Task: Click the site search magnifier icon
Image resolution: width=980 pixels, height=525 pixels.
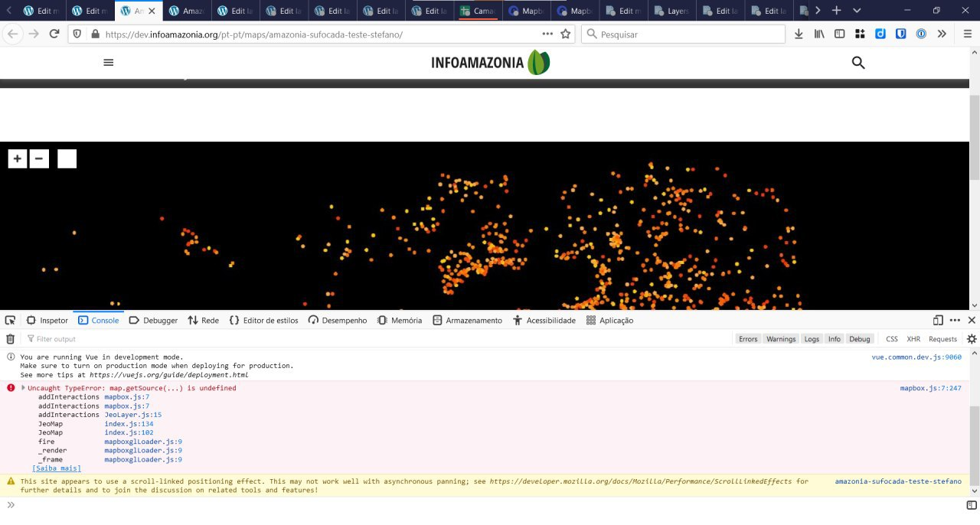Action: click(x=858, y=63)
